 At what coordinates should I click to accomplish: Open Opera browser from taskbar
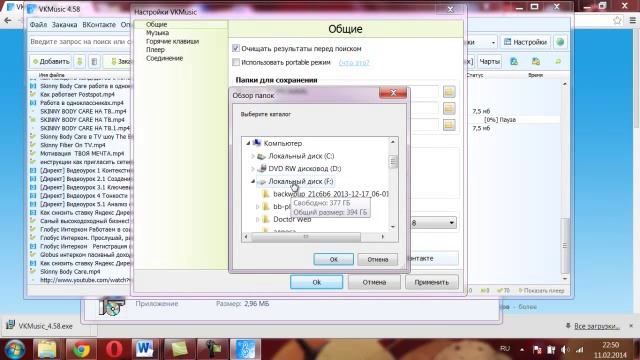click(114, 349)
